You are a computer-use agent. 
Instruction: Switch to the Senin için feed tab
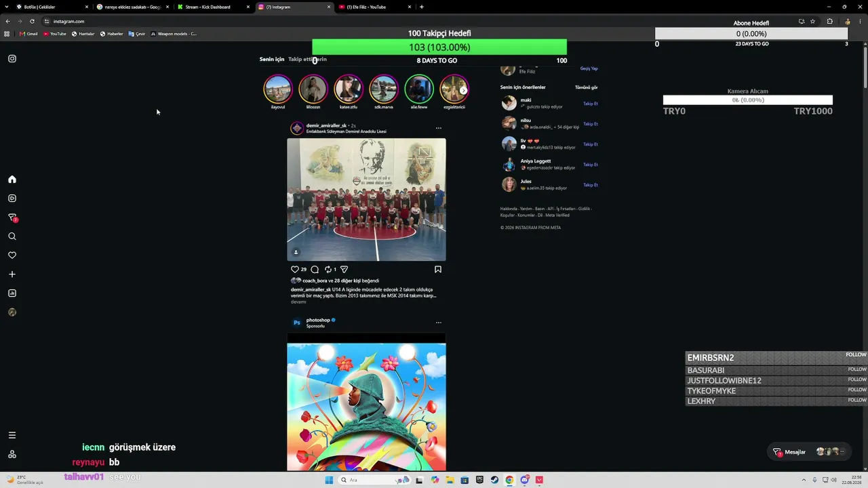click(x=272, y=59)
